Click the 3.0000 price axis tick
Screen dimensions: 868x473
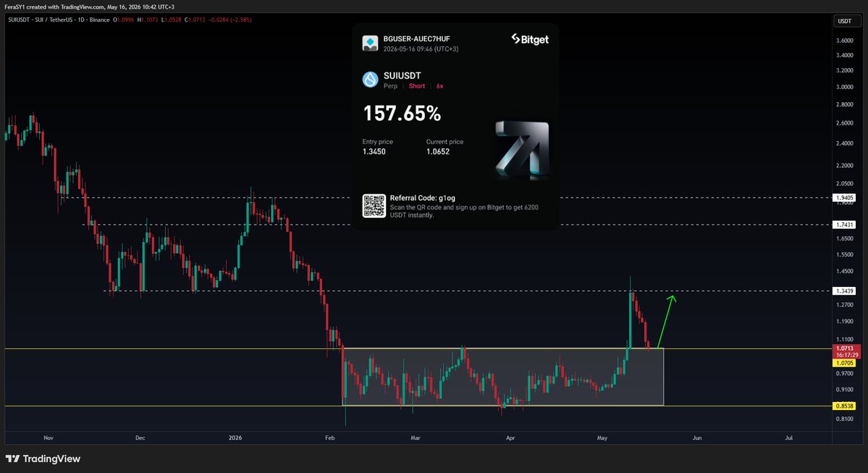844,87
